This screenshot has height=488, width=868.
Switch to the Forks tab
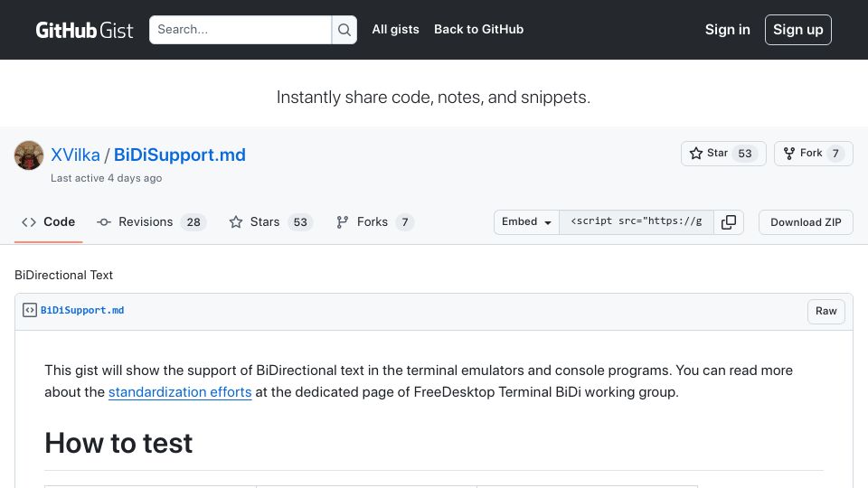[374, 222]
